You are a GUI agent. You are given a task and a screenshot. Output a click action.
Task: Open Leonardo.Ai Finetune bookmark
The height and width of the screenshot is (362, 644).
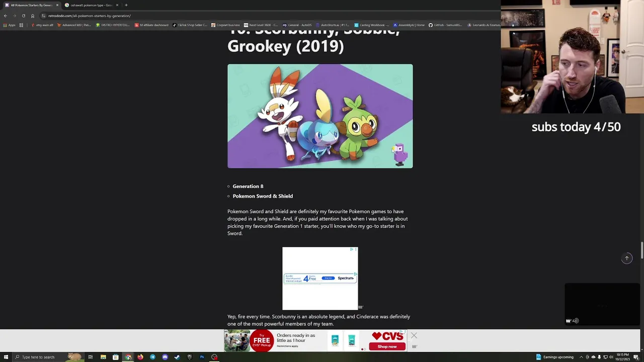point(484,25)
